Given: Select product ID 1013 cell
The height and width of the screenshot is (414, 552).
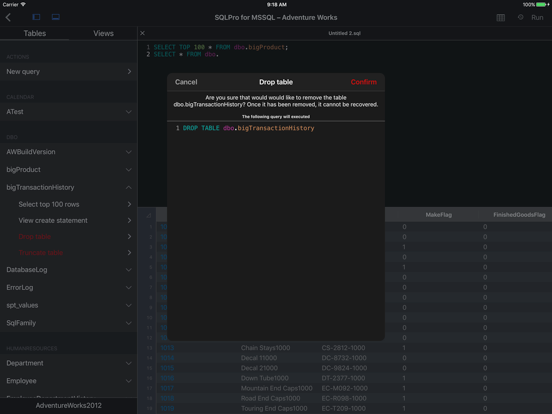Looking at the screenshot, I should 167,348.
